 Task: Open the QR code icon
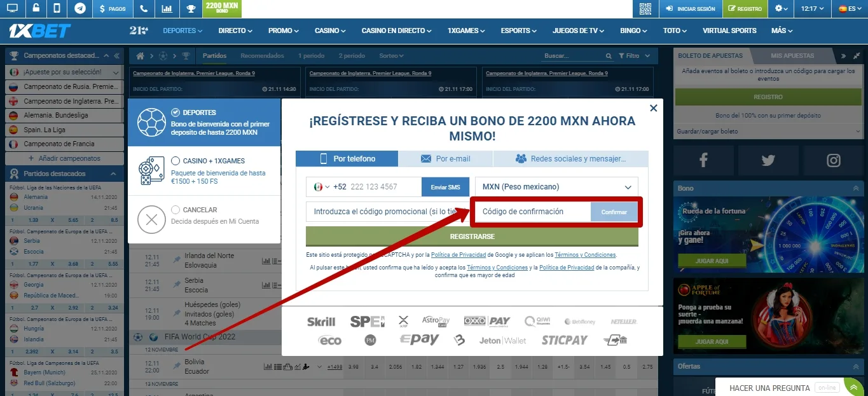pos(645,9)
